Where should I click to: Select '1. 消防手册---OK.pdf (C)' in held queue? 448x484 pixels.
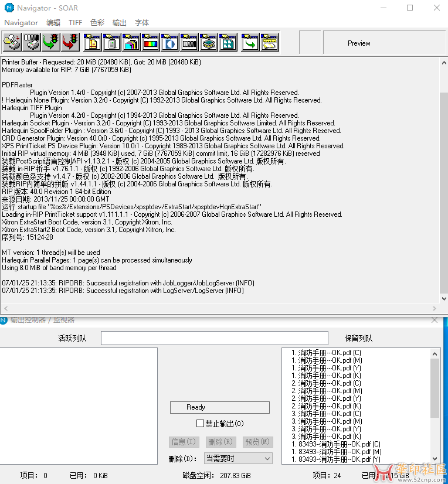click(326, 353)
